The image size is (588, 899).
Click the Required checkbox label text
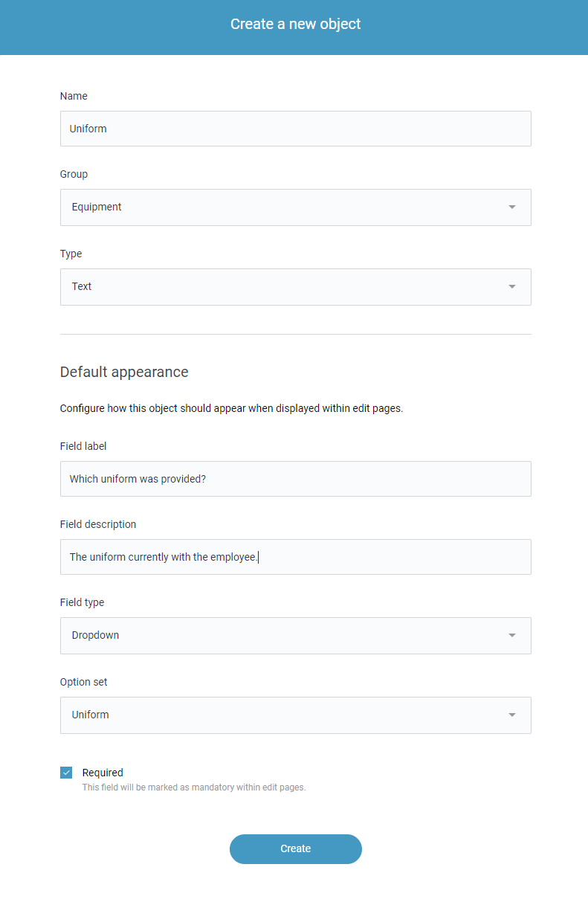[x=103, y=773]
